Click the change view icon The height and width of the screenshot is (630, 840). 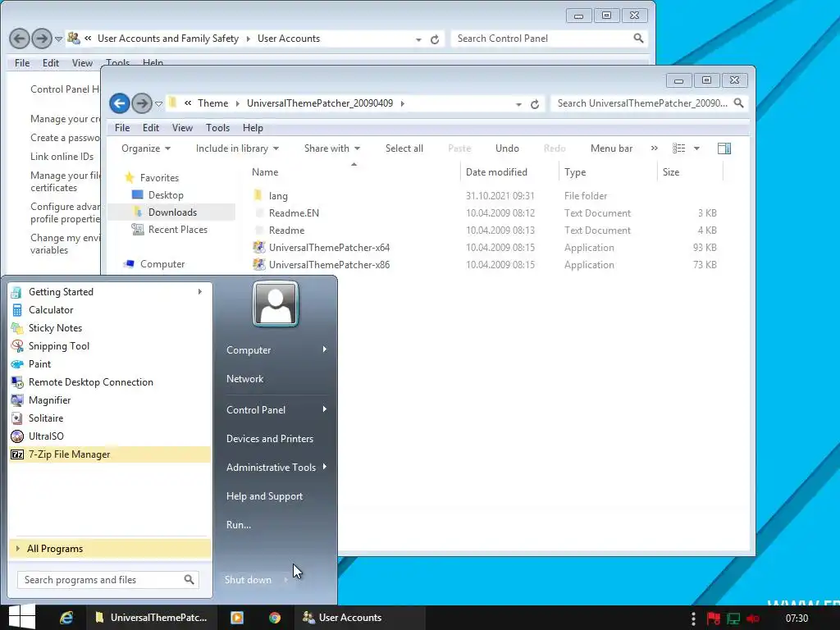pos(678,148)
